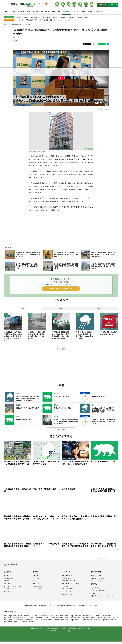Screen dimensions: 122x644
Task: Open the ニュースレター pickup link
Action: [20, 20]
